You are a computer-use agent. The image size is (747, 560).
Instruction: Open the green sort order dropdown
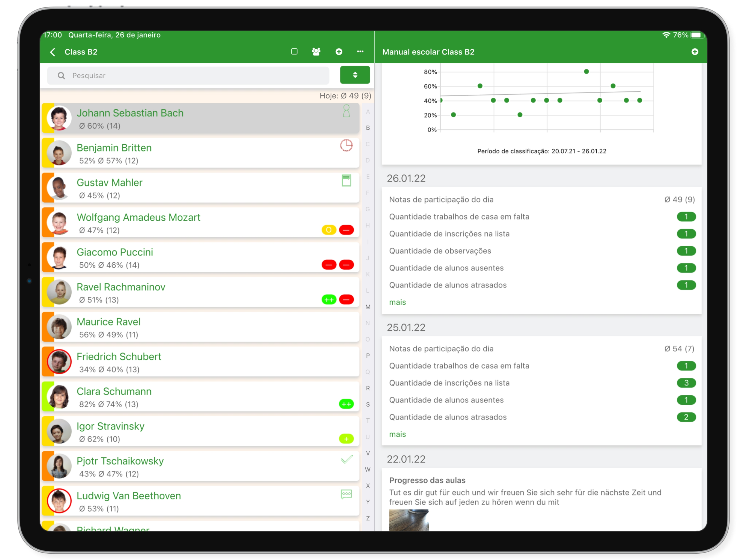click(x=355, y=75)
